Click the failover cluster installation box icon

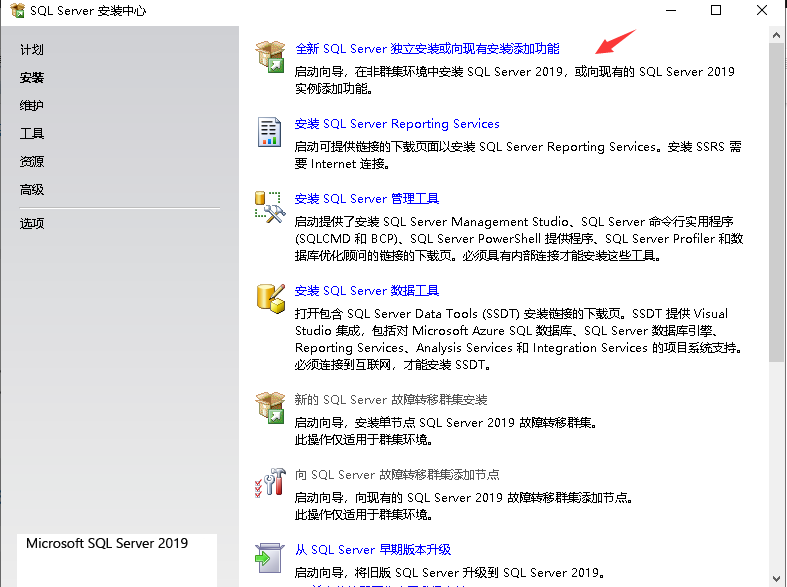point(270,408)
